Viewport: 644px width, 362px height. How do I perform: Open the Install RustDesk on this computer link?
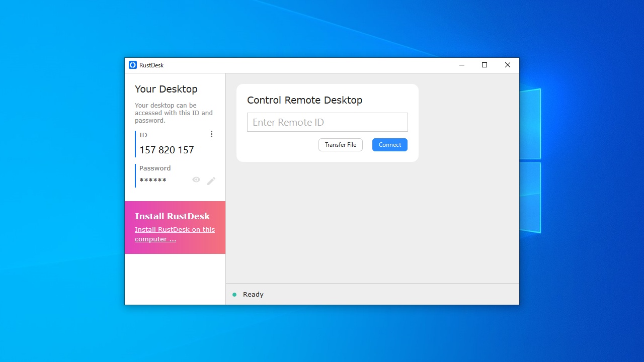click(x=175, y=234)
